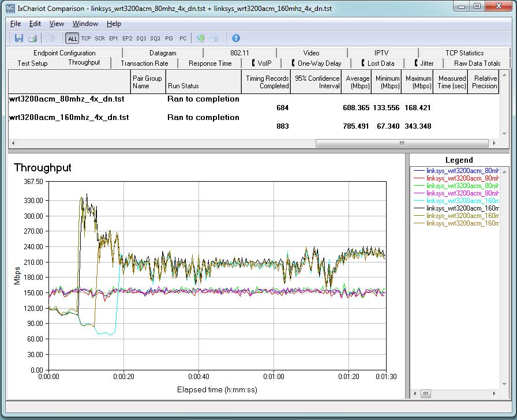Viewport: 517px width, 420px height.
Task: Switch to the Jitter tab
Action: tap(424, 63)
